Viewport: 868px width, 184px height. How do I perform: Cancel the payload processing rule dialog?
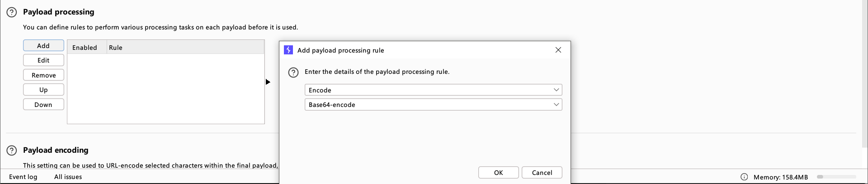point(542,172)
